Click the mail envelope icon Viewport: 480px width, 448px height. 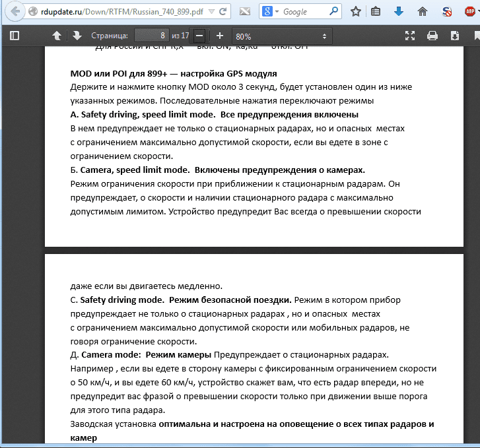(244, 12)
